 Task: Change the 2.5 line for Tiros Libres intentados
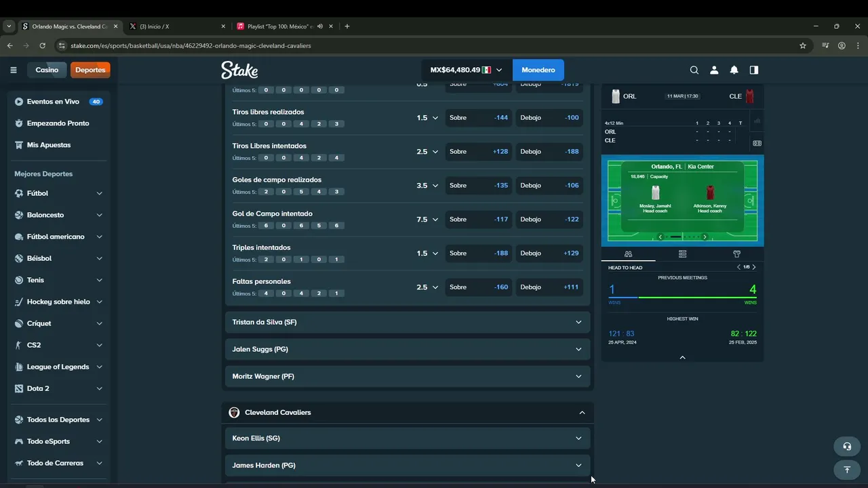[x=427, y=152]
